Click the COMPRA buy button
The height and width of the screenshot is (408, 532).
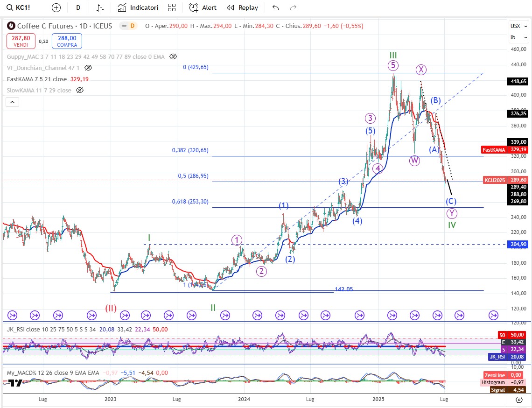click(67, 41)
